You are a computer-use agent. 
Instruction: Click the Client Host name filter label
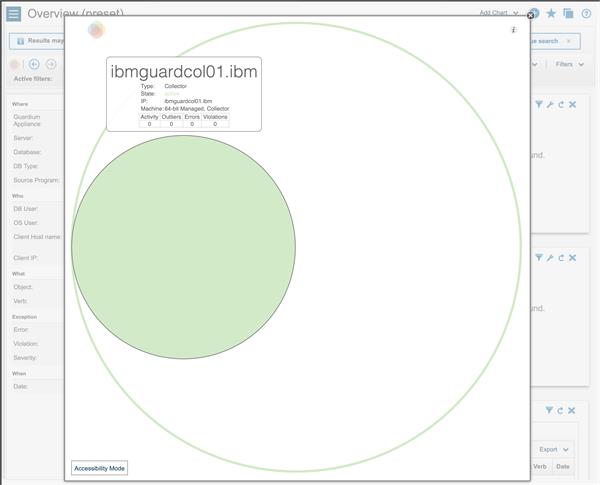click(38, 237)
